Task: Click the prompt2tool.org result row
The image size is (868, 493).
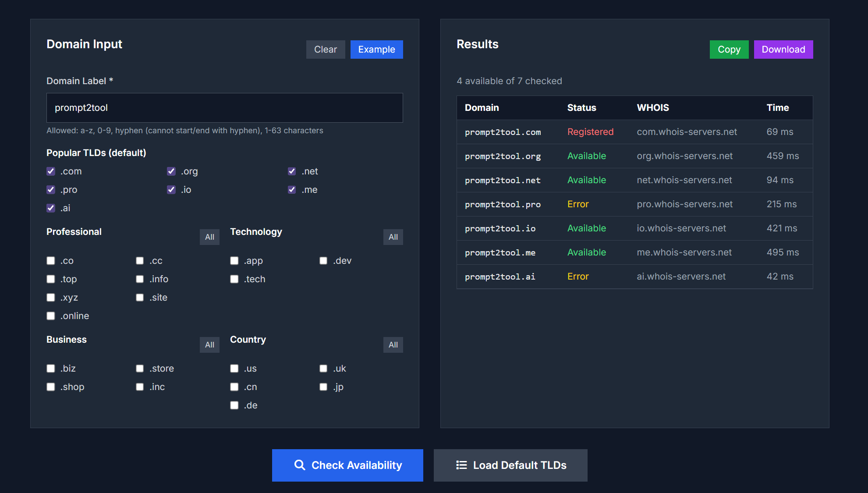Action: [634, 156]
